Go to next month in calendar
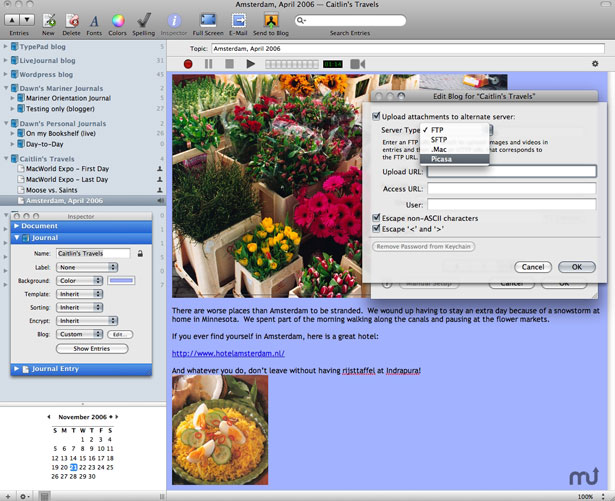The width and height of the screenshot is (615, 501). pos(116,417)
